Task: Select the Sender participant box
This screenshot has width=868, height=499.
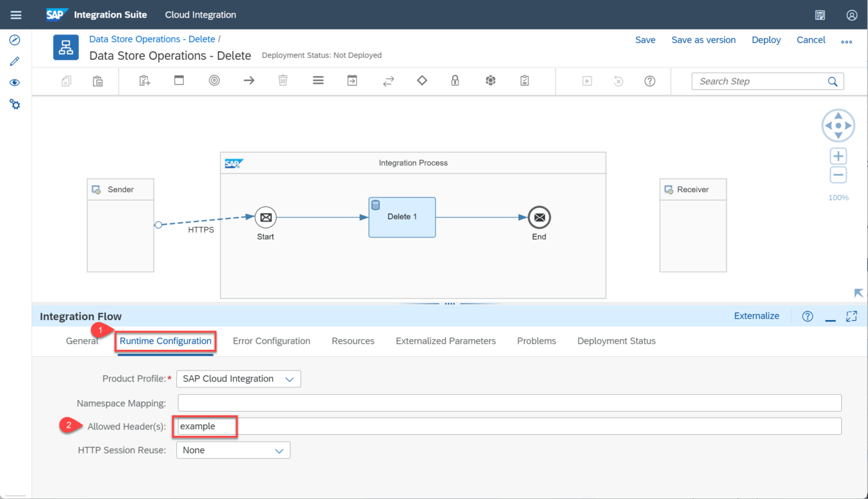Action: coord(120,225)
